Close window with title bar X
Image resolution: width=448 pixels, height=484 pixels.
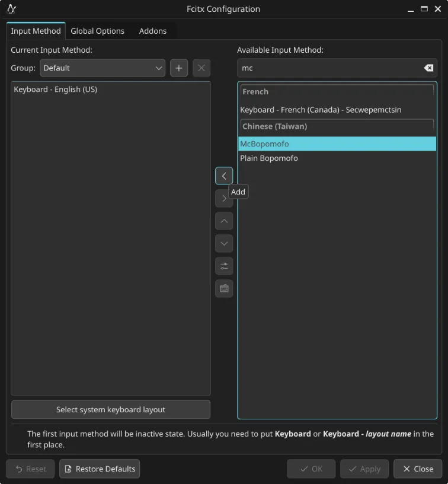pyautogui.click(x=438, y=9)
